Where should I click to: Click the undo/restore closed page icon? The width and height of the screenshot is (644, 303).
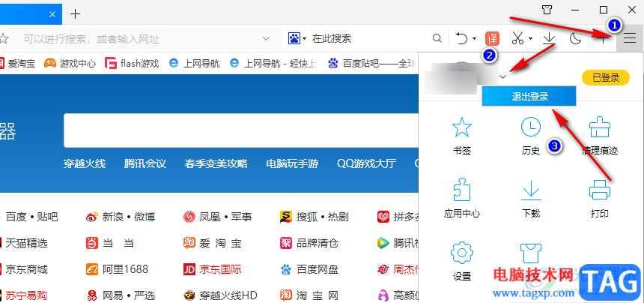pyautogui.click(x=462, y=39)
